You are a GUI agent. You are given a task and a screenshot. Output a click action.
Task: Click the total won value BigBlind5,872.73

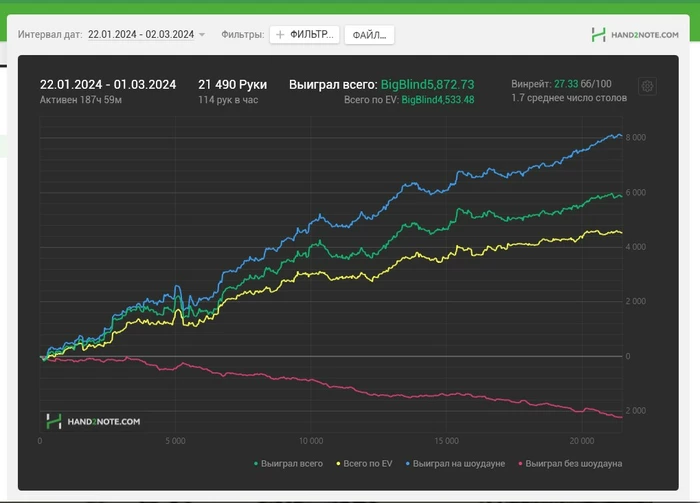(427, 84)
